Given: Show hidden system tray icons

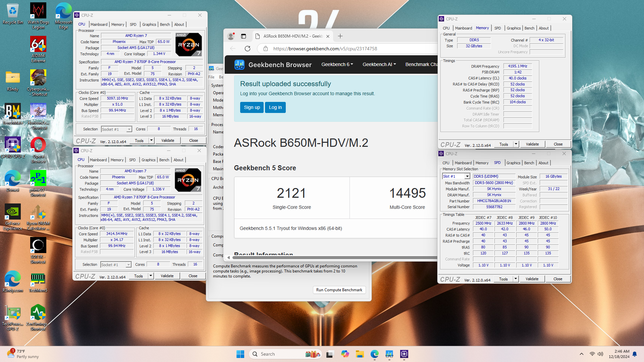Looking at the screenshot, I should coord(582,354).
